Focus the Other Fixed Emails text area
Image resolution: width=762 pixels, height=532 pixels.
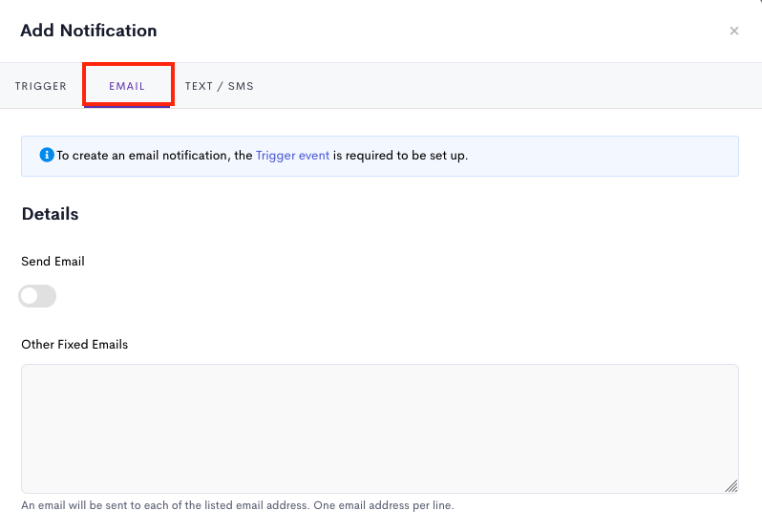click(380, 429)
